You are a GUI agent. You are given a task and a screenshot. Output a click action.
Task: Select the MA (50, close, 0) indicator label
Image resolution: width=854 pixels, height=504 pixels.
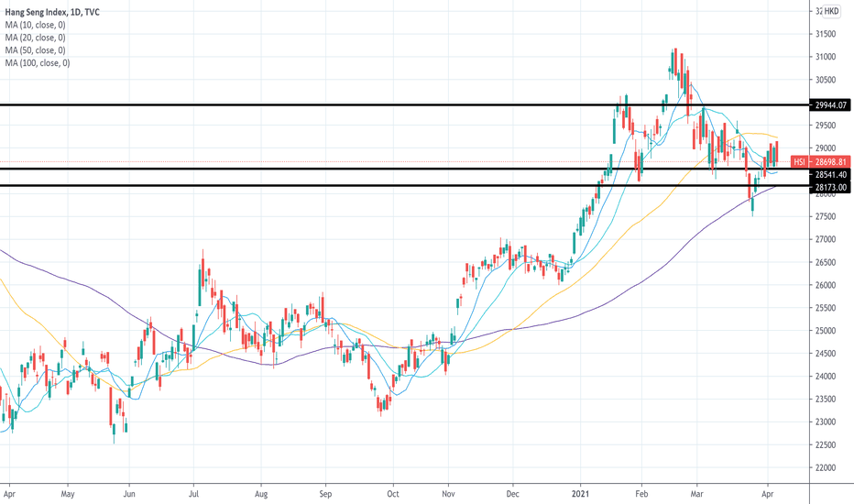(36, 50)
